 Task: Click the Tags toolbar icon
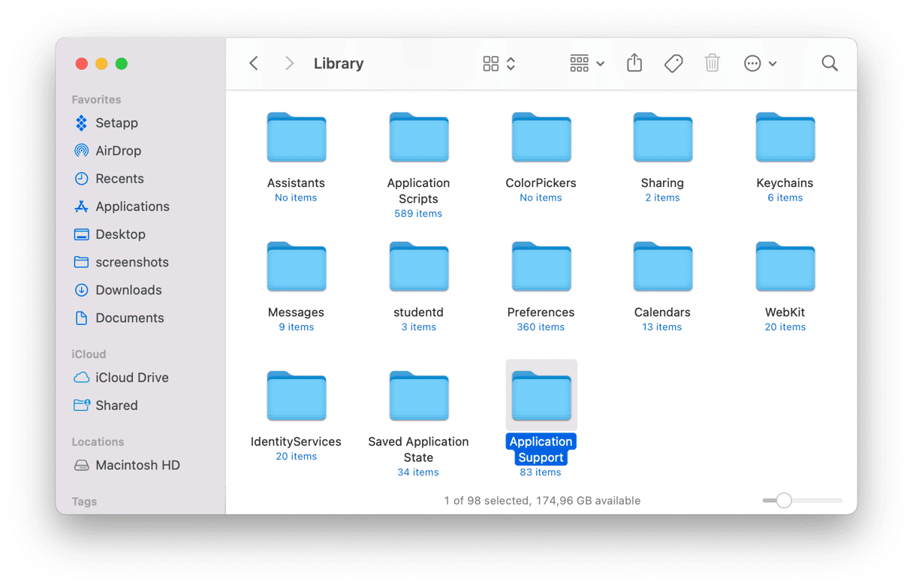673,64
